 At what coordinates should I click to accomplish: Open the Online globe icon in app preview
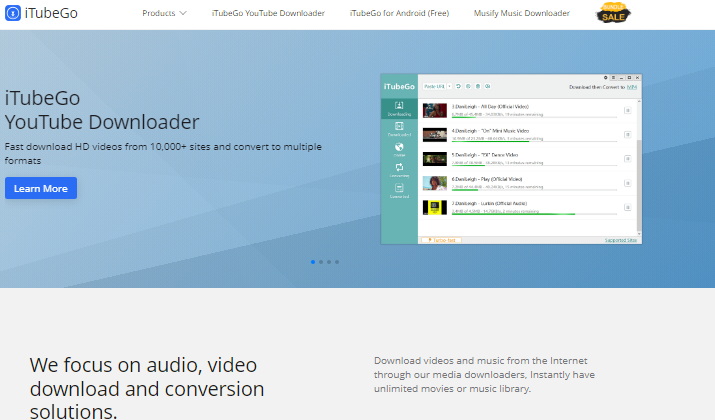399,149
